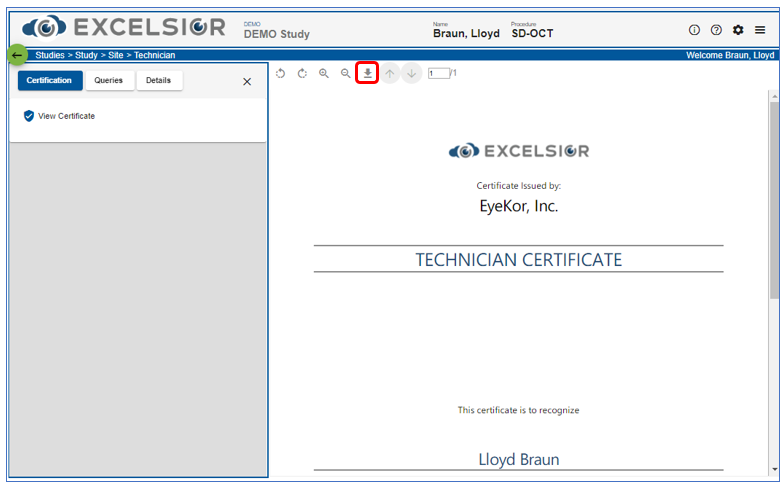Click the page number input field
This screenshot has width=783, height=485.
pos(438,73)
